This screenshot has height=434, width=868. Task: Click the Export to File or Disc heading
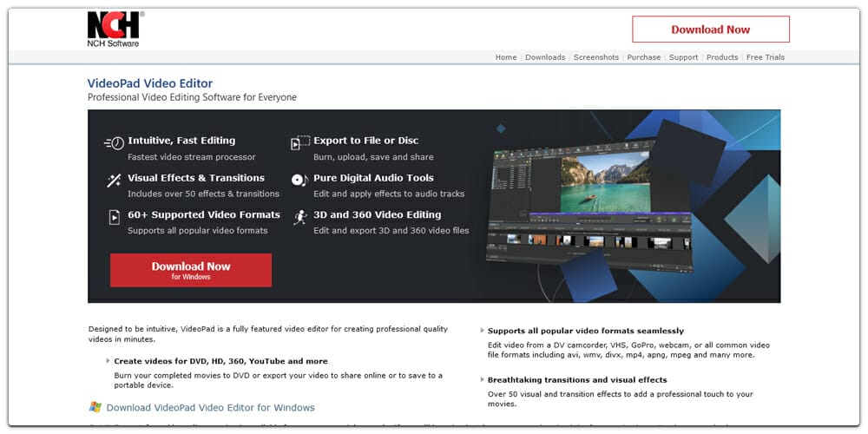pos(366,141)
